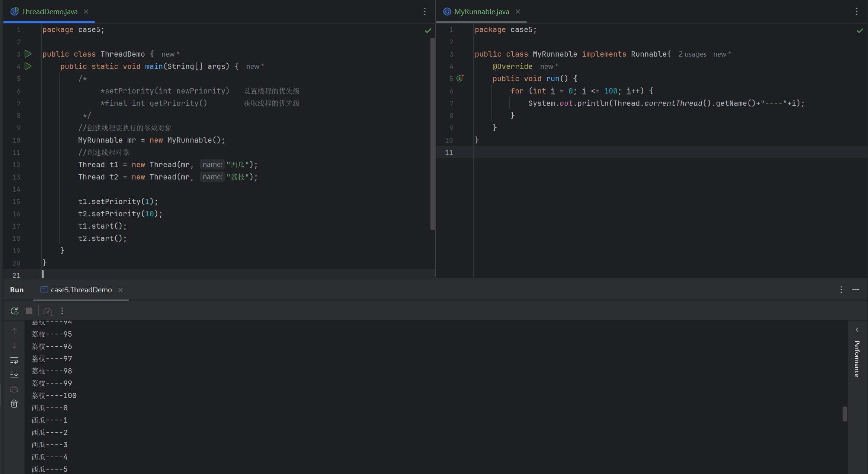Click the '2 usages' hint on MyRunnable
The width and height of the screenshot is (868, 474).
coord(692,54)
